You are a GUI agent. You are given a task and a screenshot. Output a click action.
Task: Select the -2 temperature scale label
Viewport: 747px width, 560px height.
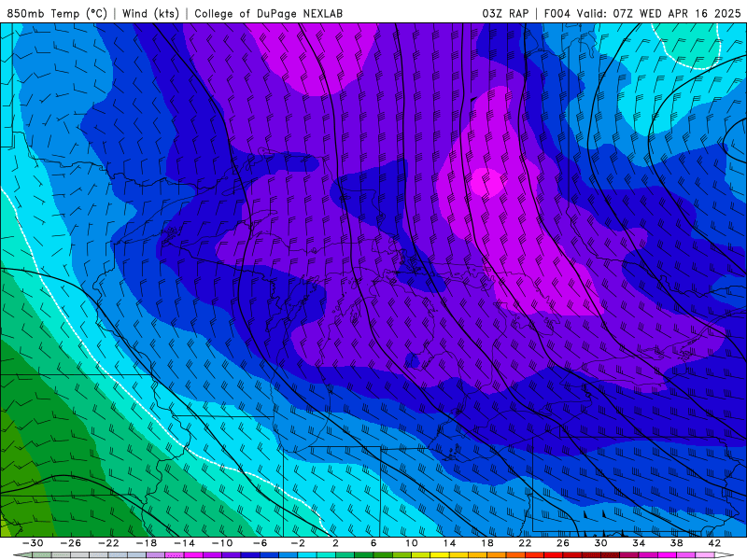point(298,543)
